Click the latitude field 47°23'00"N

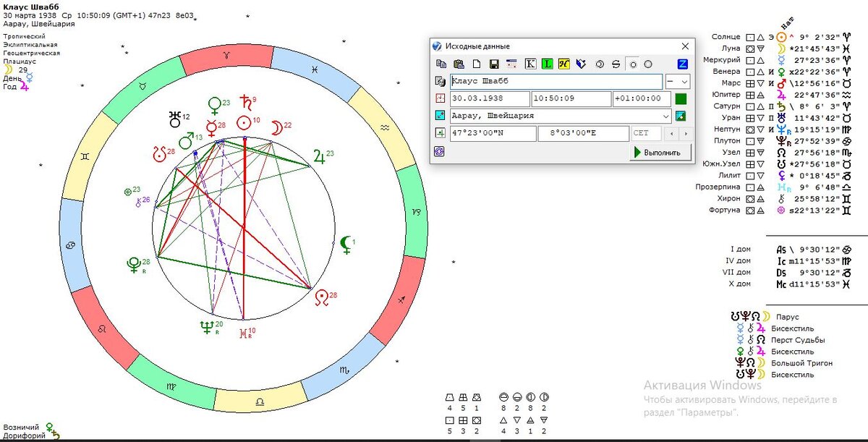493,134
